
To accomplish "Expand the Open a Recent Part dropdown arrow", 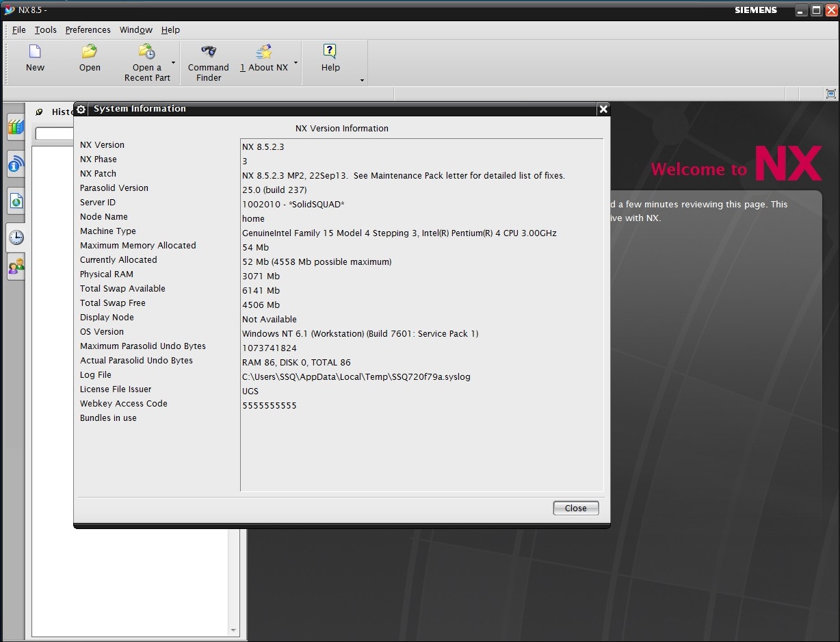I will (x=173, y=62).
